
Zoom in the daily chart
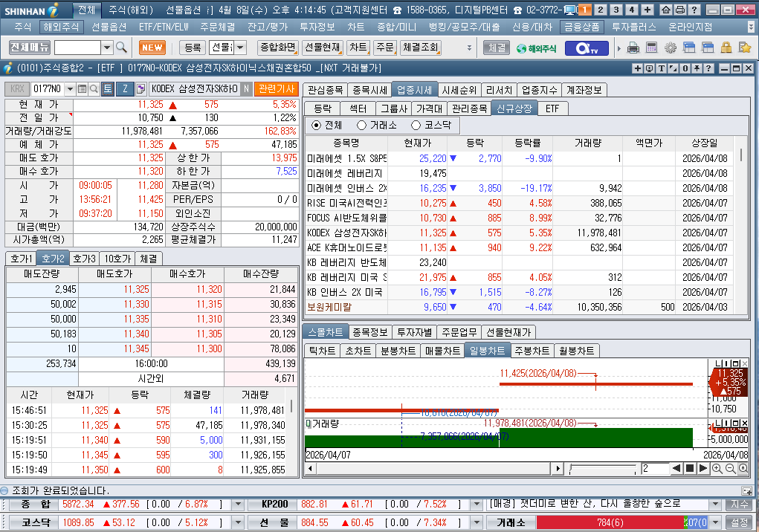pos(717,468)
